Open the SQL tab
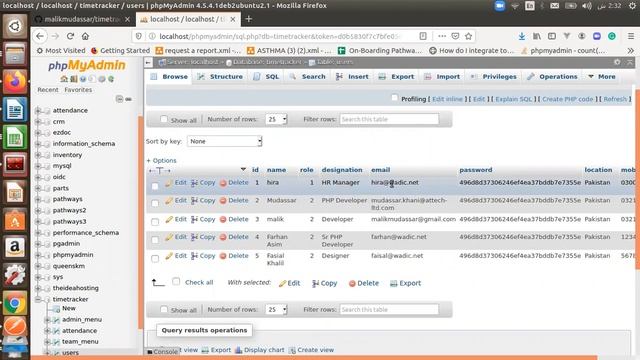The height and width of the screenshot is (360, 640). point(266,76)
